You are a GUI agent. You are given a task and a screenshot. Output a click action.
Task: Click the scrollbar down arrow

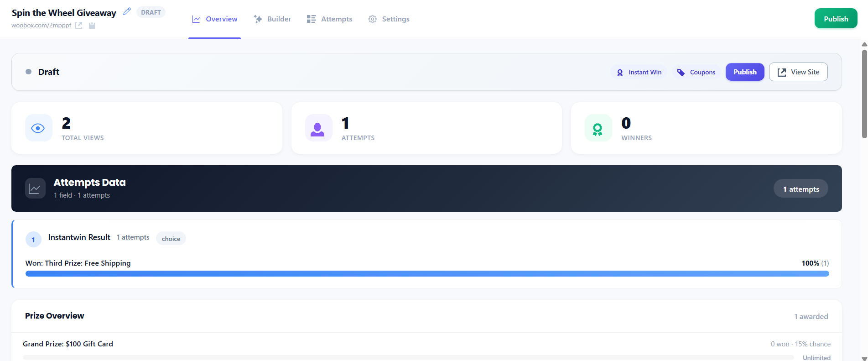point(864,359)
